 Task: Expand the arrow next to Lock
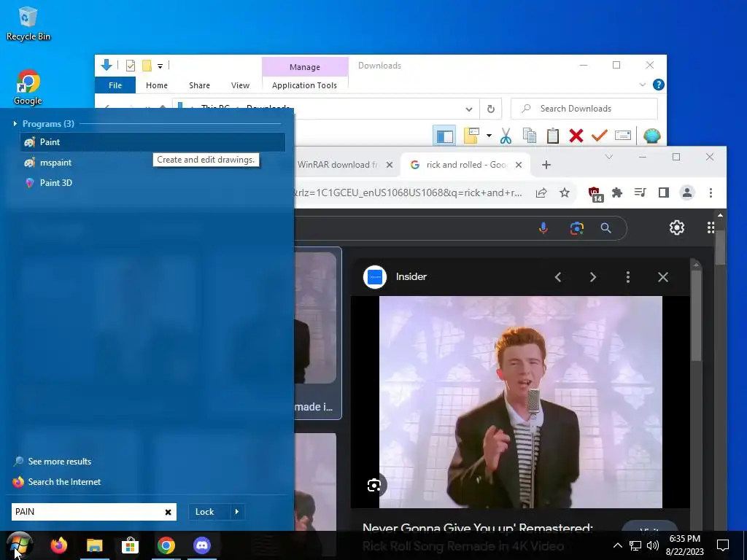237,512
